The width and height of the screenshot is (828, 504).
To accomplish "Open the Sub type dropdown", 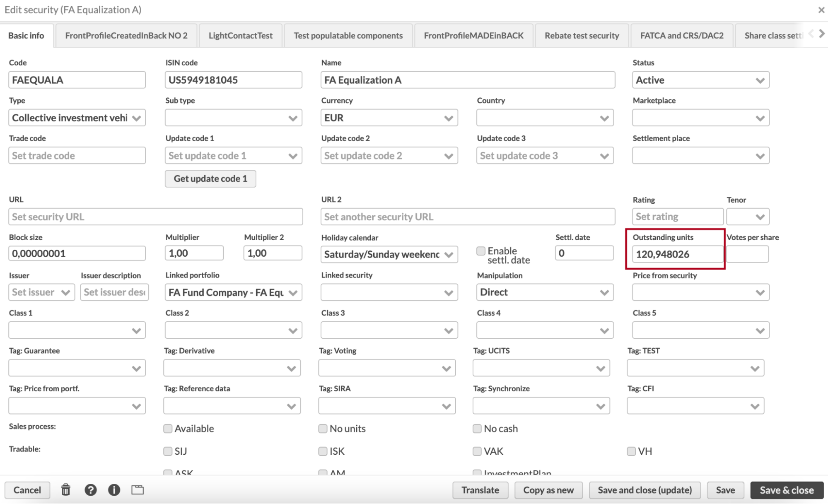I will pos(233,118).
